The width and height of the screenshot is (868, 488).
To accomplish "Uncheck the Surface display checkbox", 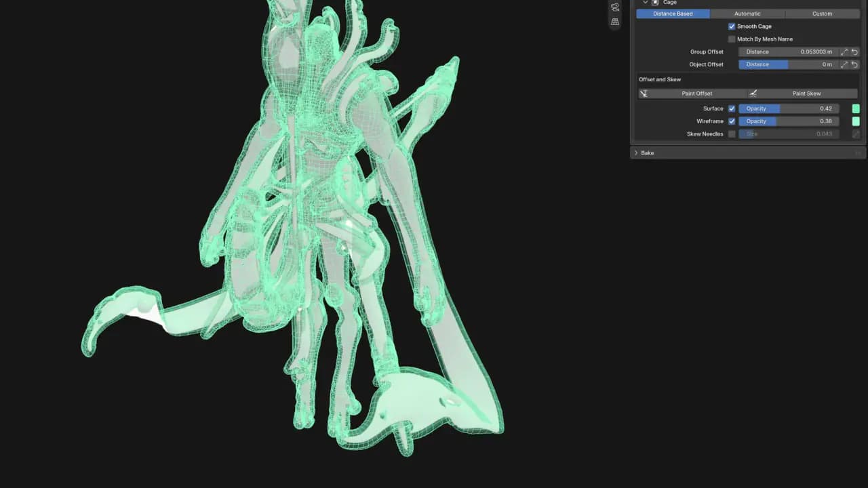I will pos(732,108).
